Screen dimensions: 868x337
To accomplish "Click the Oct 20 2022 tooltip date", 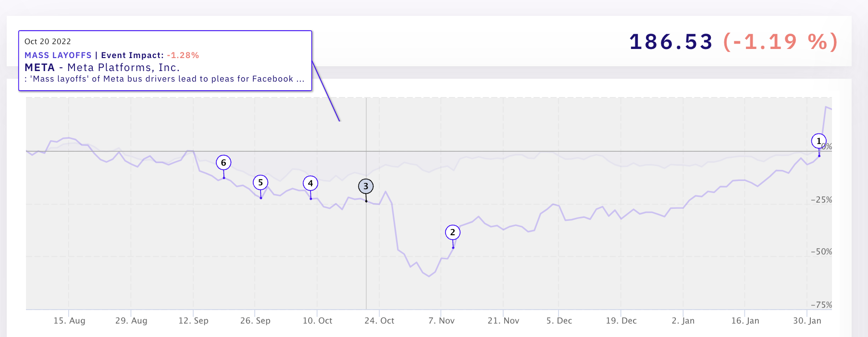I will 48,42.
